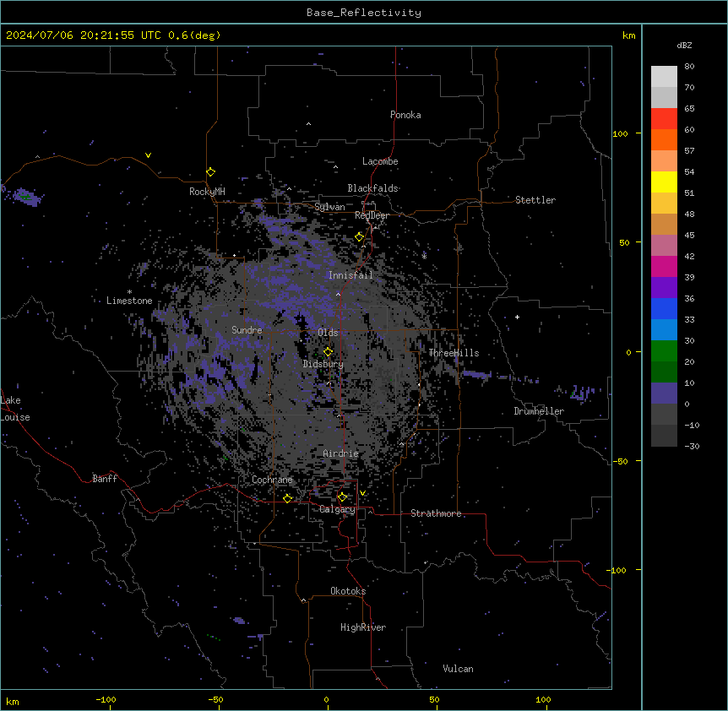Select the Innisfail label
The height and width of the screenshot is (711, 728).
point(350,275)
